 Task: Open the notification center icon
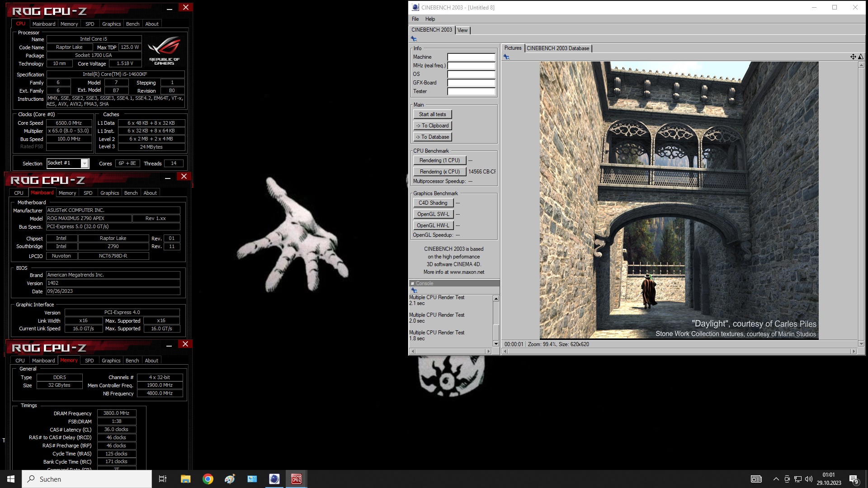pyautogui.click(x=854, y=479)
